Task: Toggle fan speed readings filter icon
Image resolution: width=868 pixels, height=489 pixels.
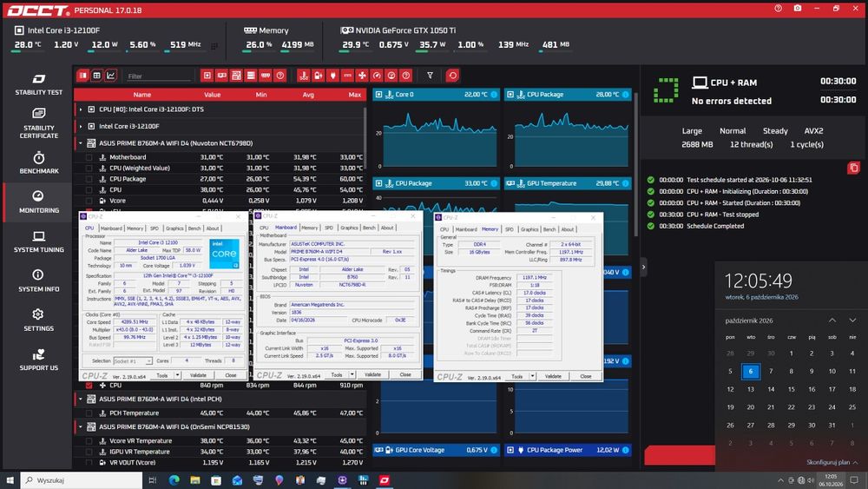Action: (x=362, y=76)
